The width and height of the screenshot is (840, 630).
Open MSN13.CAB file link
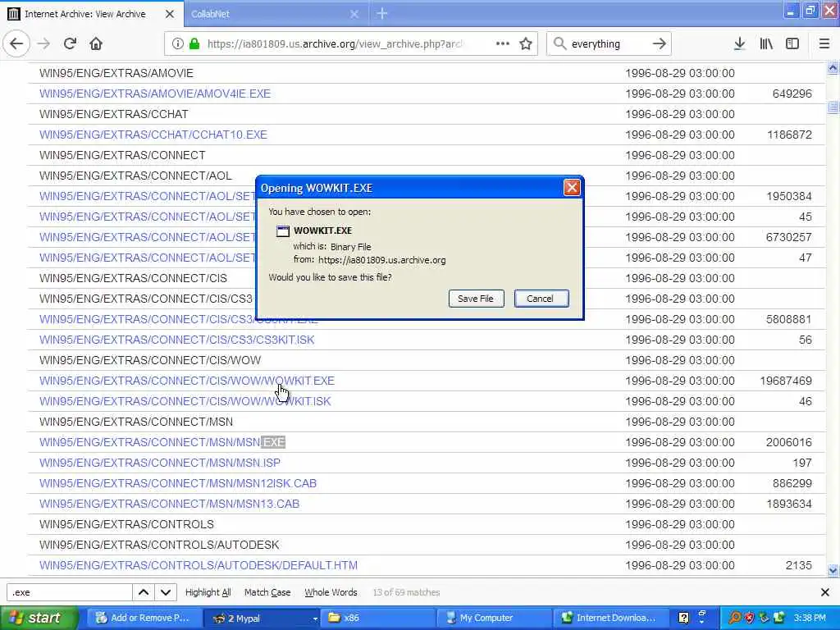pyautogui.click(x=169, y=504)
